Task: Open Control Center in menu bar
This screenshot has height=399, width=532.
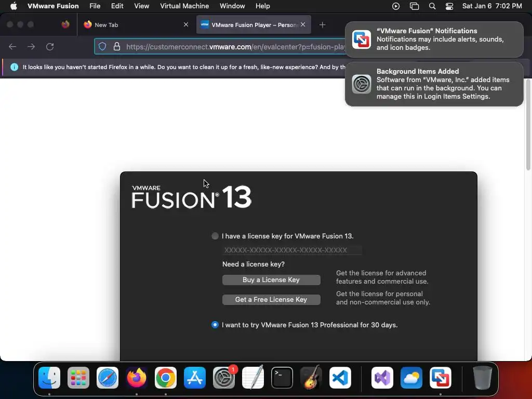Action: click(x=449, y=6)
